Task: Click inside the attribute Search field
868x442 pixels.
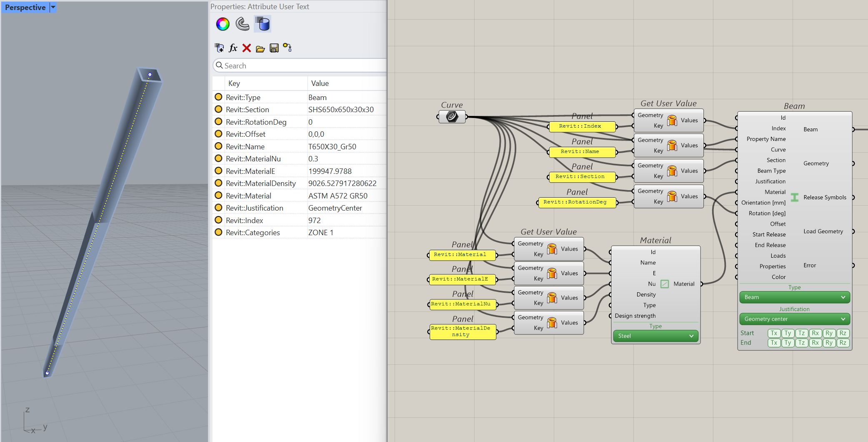Action: 300,65
